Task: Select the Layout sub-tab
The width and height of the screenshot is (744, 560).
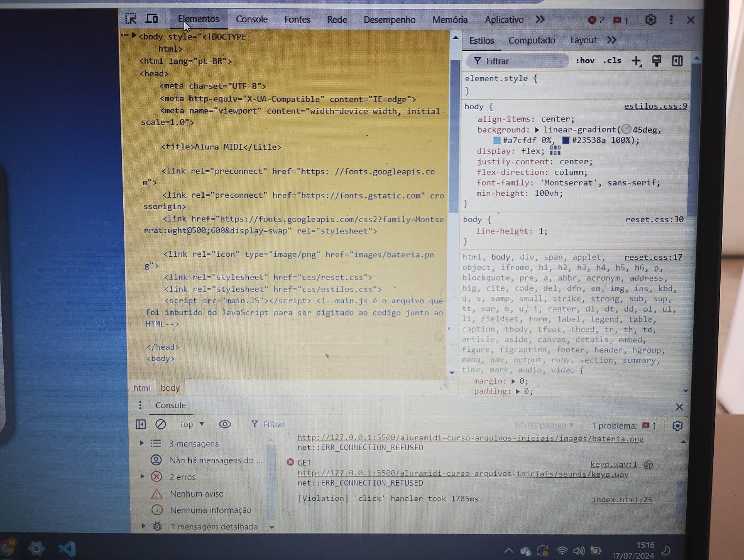Action: pos(583,40)
